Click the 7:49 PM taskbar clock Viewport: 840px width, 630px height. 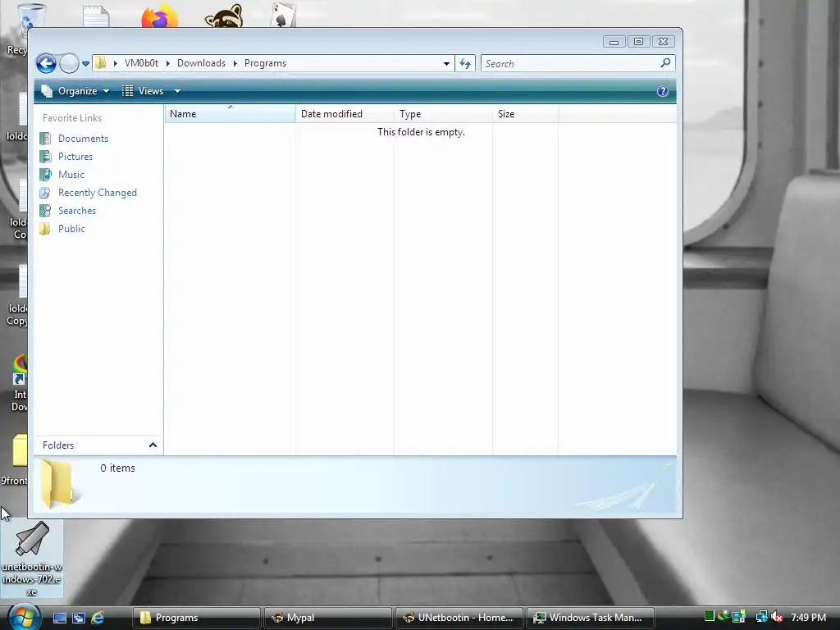pos(808,618)
